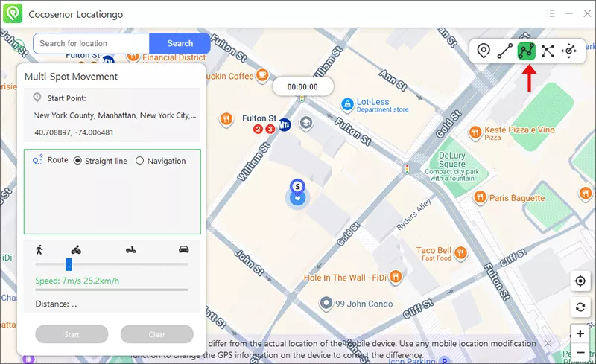596x364 pixels.
Task: Click the refresh location icon
Action: tap(580, 307)
